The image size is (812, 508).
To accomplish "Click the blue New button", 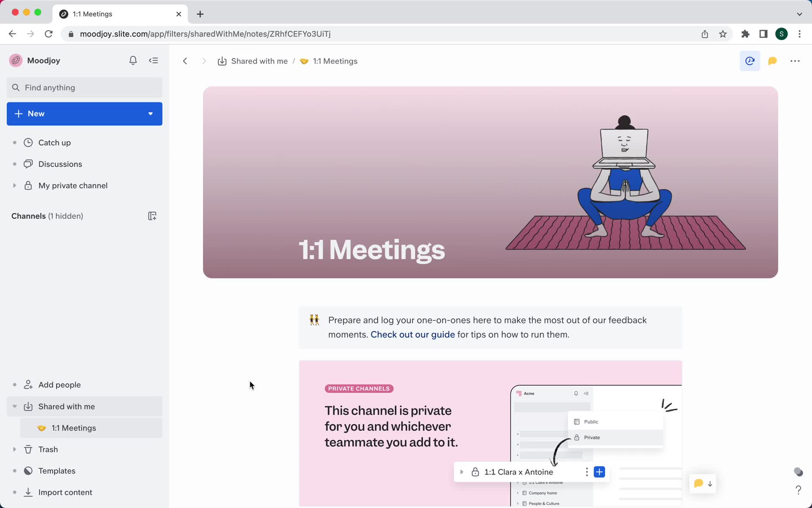I will click(x=84, y=113).
